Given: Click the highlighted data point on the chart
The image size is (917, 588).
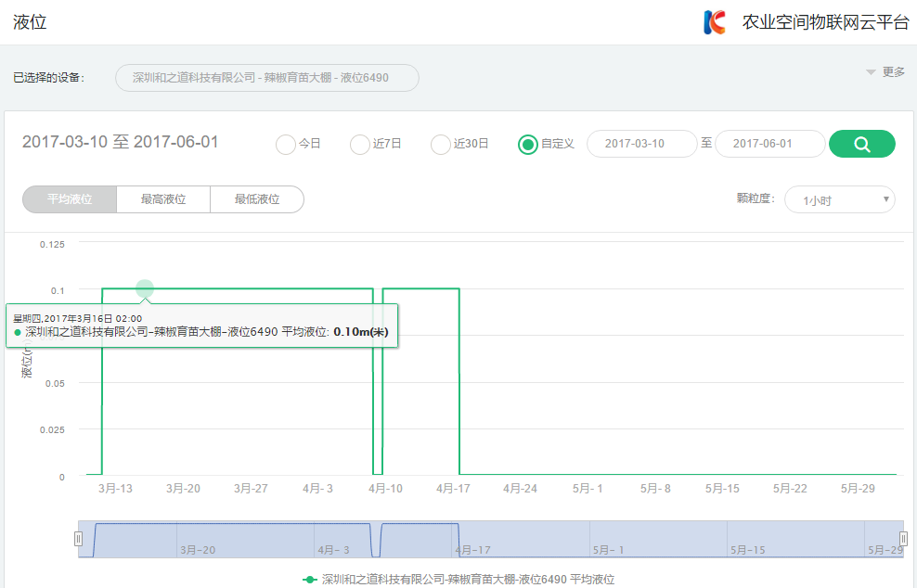Looking at the screenshot, I should 144,288.
